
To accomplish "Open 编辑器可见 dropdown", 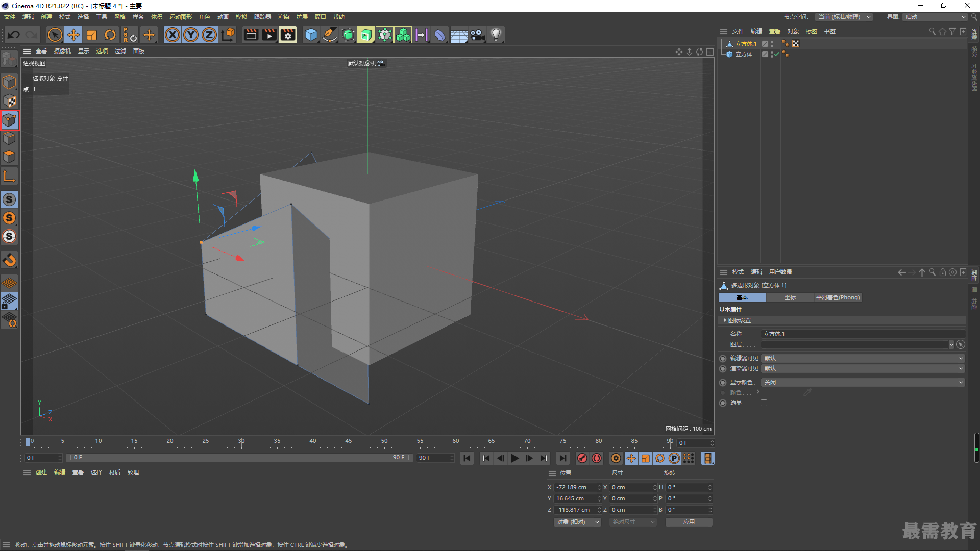I will tap(863, 358).
